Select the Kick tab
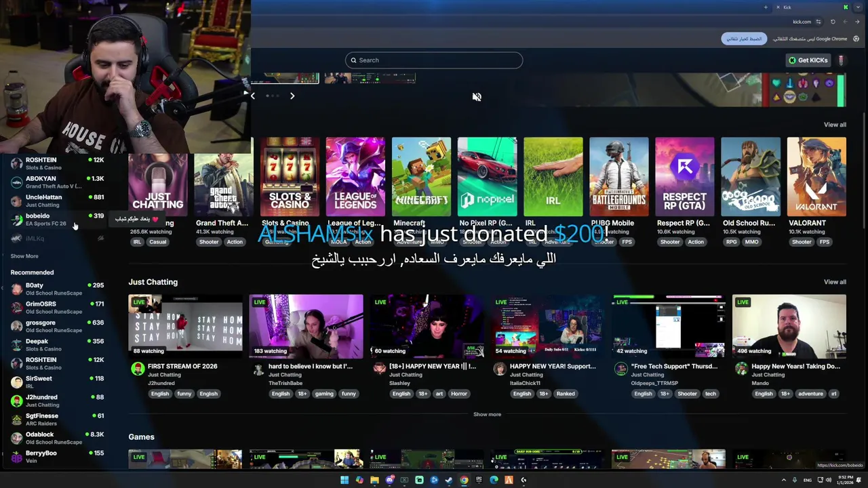The width and height of the screenshot is (868, 488). (x=811, y=7)
